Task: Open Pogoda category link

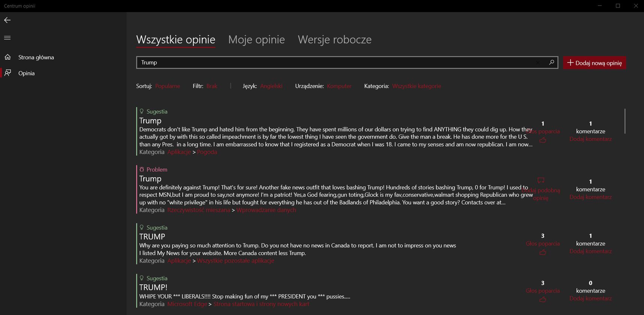Action: [207, 152]
